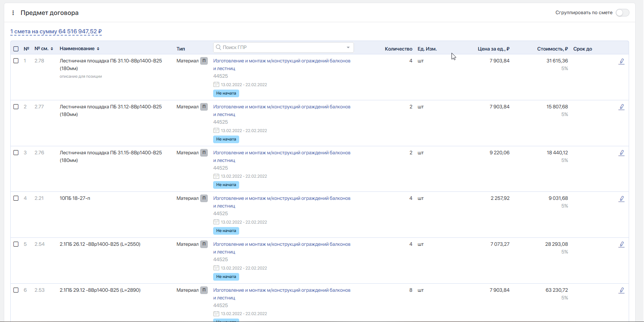Open the 1 смета на сумму link
644x322 pixels.
point(56,32)
